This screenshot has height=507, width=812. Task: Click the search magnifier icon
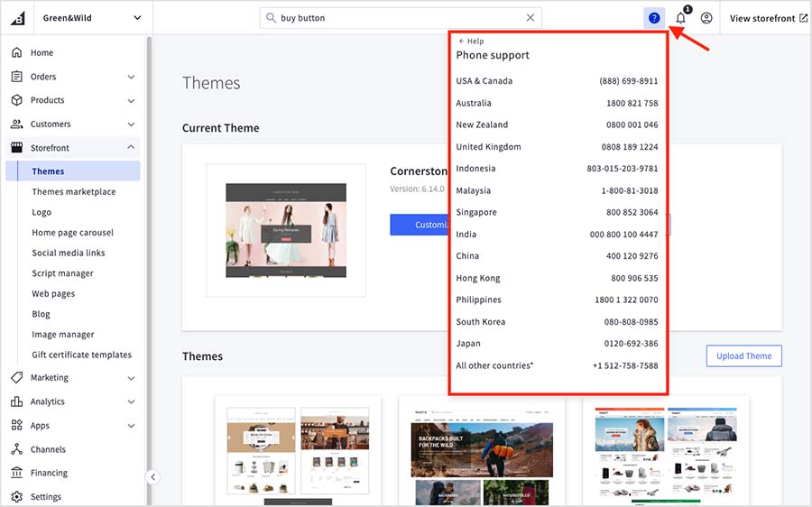point(271,18)
